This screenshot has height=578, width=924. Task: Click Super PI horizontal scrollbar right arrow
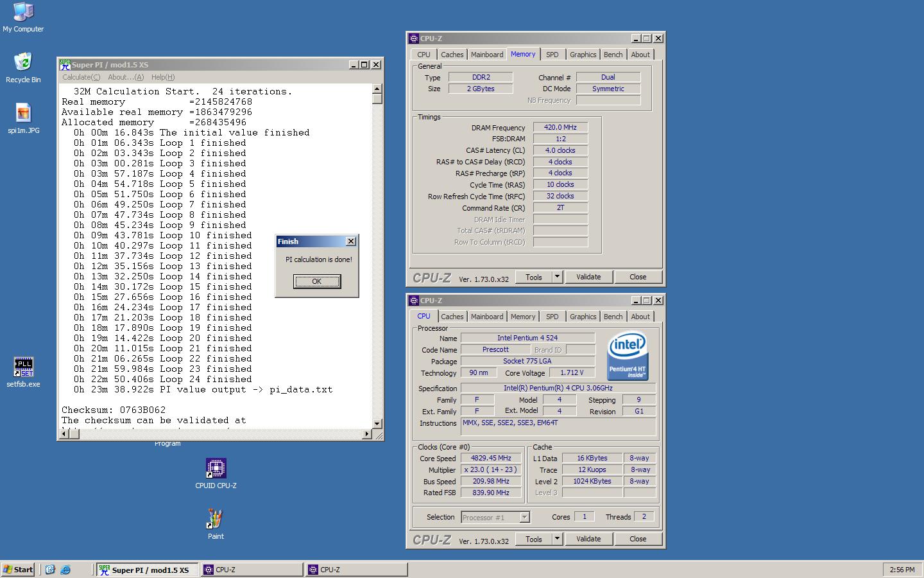pos(367,434)
